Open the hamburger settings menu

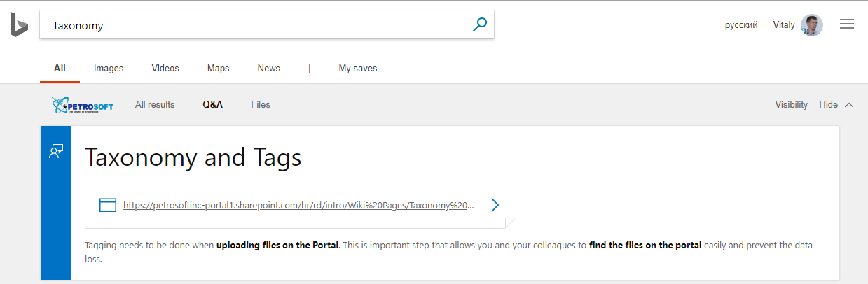tap(847, 24)
